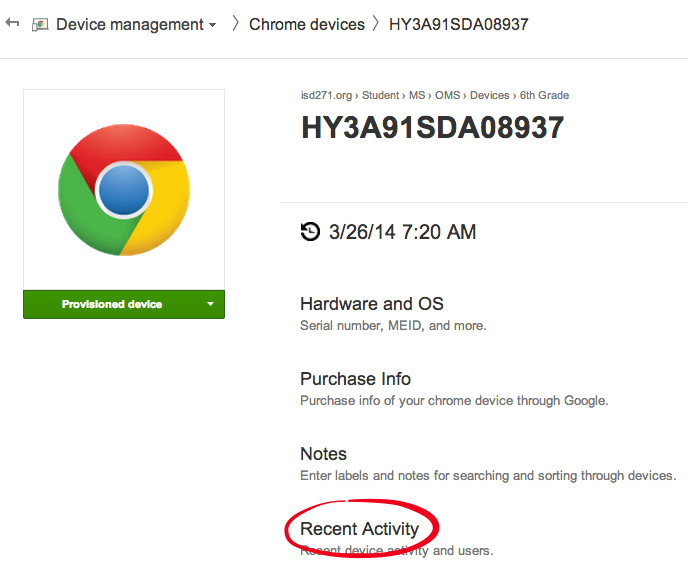Open the 6th Grade org unit
Image resolution: width=688 pixels, height=572 pixels.
[544, 96]
